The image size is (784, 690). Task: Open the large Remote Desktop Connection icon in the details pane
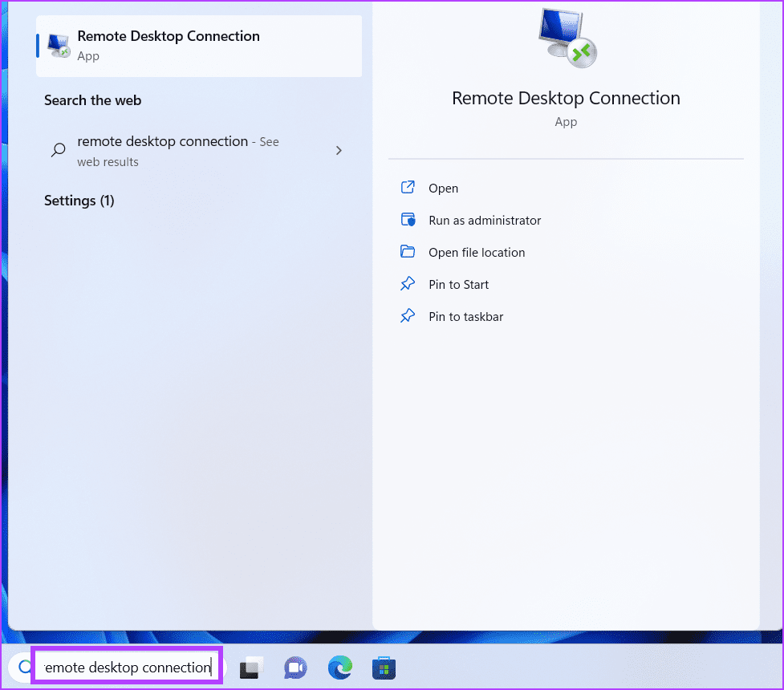(567, 38)
